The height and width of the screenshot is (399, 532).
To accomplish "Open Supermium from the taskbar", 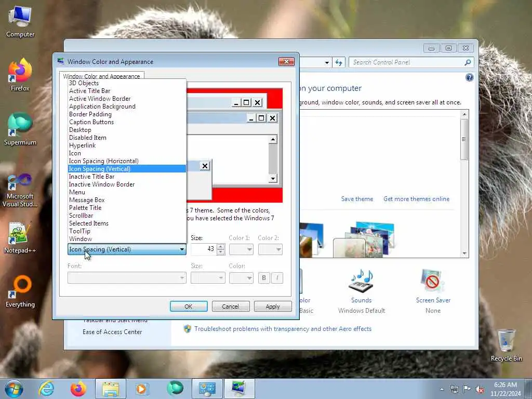I will [175, 389].
